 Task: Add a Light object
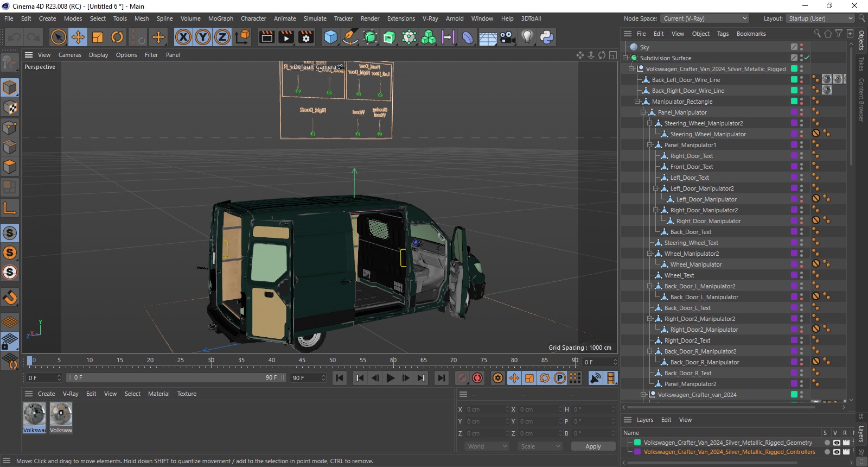527,37
